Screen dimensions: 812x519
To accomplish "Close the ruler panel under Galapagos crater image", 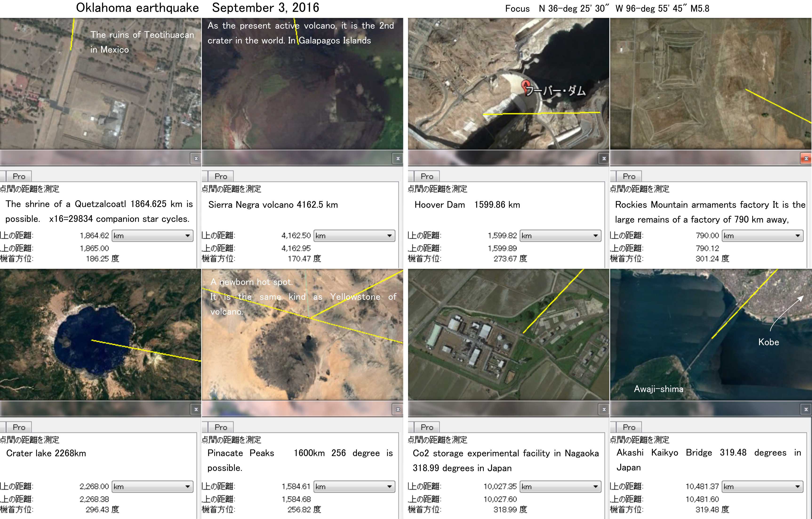I will [398, 158].
